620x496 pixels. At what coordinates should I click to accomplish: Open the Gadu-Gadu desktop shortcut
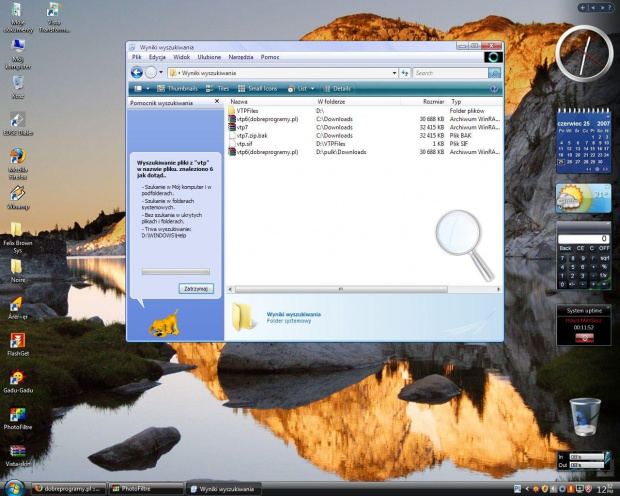click(18, 381)
